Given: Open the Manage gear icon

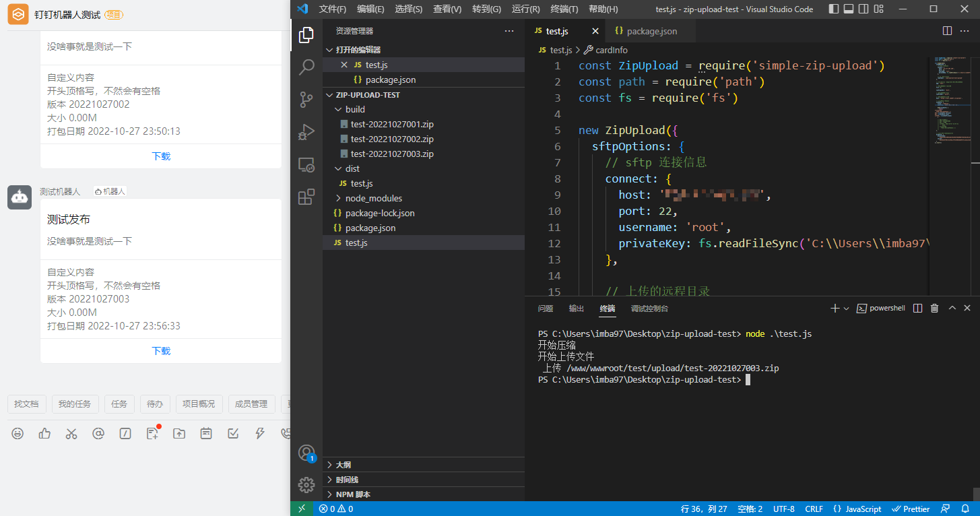Looking at the screenshot, I should 306,484.
